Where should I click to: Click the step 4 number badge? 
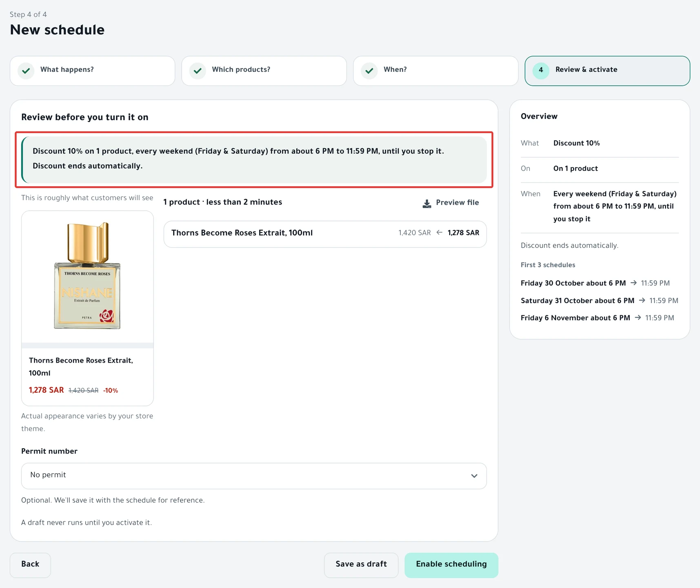click(541, 71)
